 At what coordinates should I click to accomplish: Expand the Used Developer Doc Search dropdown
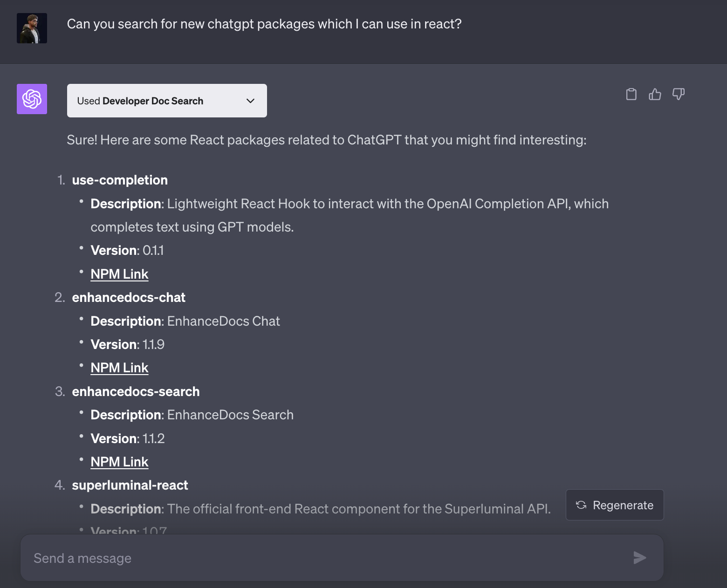click(x=167, y=101)
